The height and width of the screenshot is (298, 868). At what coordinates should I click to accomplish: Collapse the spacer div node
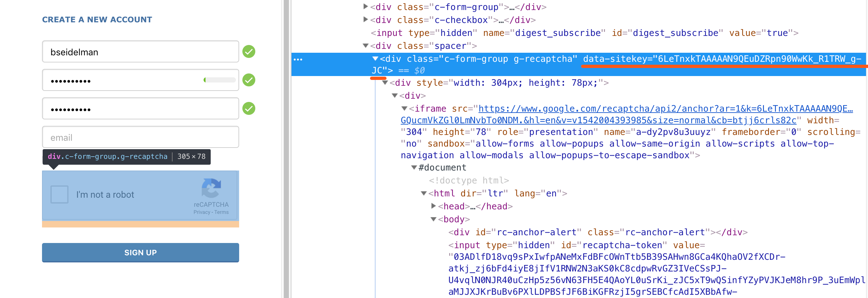(x=365, y=46)
